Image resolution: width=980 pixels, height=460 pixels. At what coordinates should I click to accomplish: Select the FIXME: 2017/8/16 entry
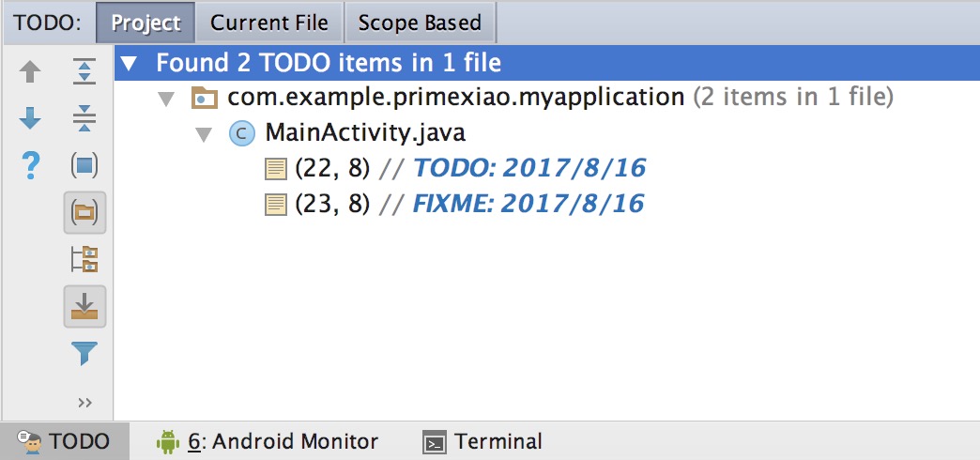454,205
